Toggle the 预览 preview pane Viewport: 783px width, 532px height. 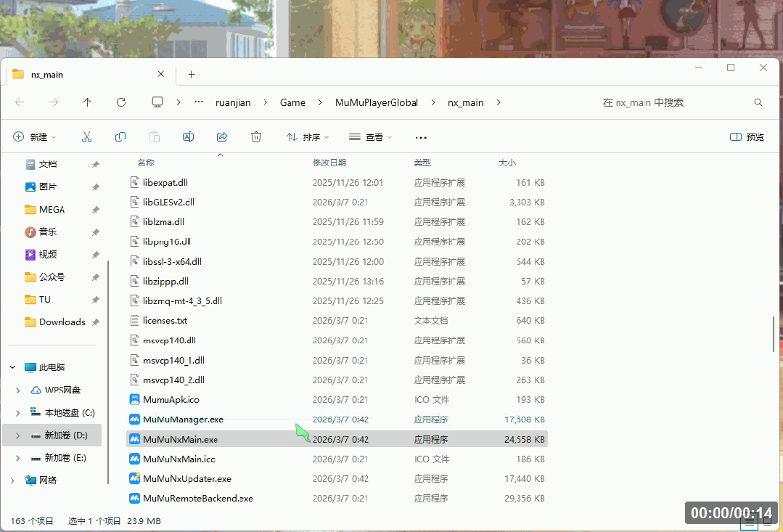[x=747, y=137]
